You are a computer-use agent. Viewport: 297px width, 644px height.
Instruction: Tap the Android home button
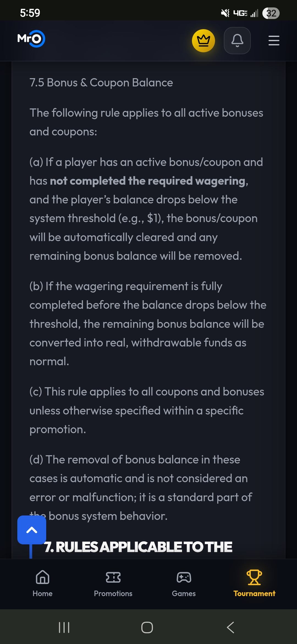[147, 627]
